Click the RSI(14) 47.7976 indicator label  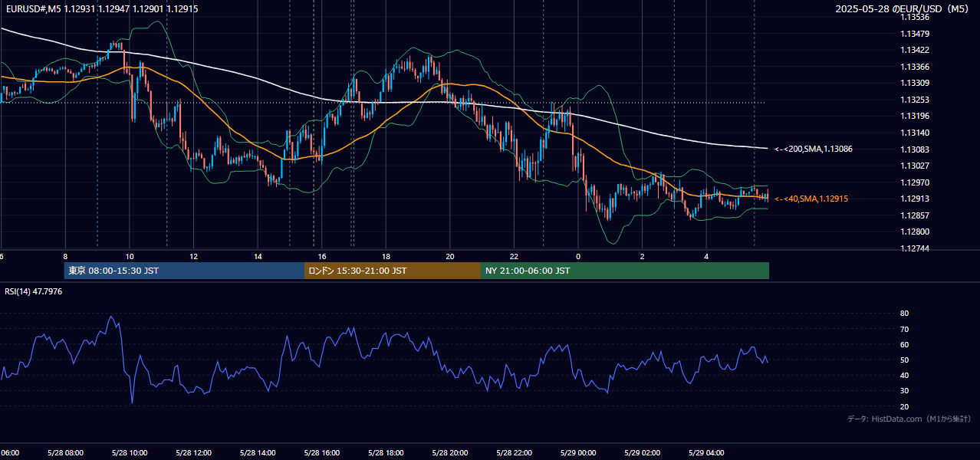pyautogui.click(x=34, y=291)
